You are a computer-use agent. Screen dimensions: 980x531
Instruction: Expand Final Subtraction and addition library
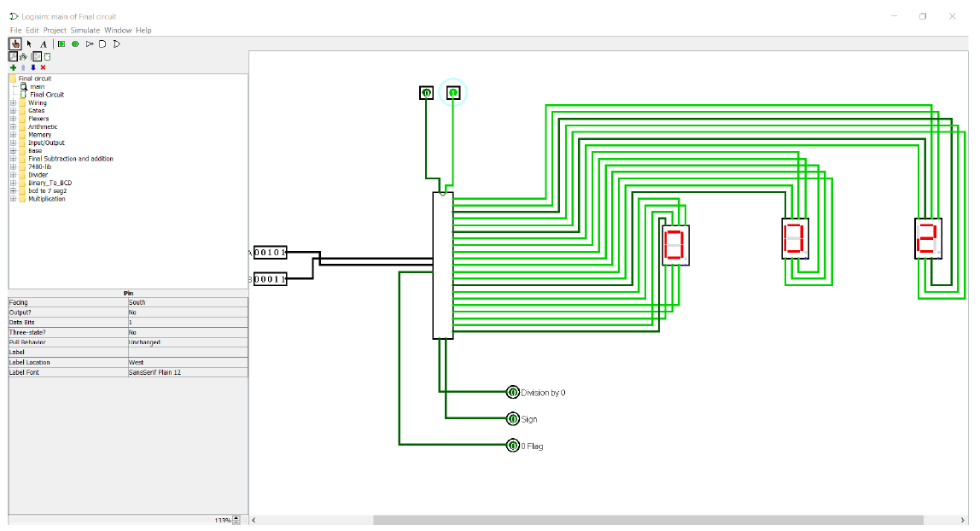coord(13,159)
